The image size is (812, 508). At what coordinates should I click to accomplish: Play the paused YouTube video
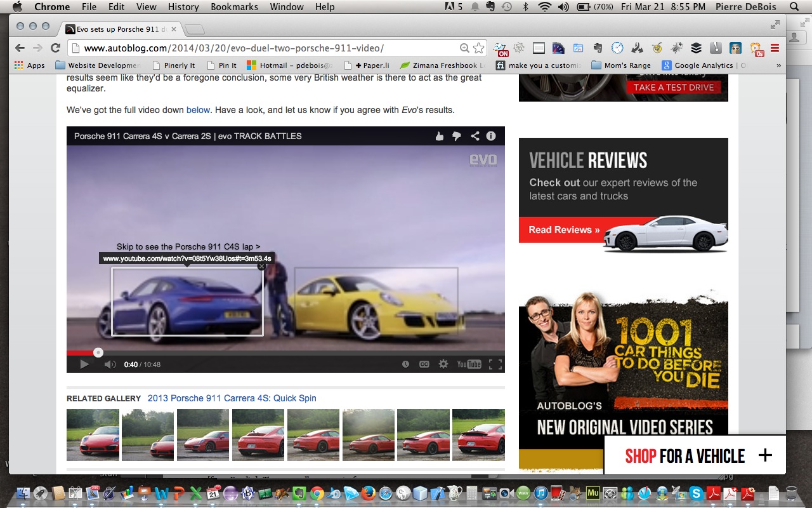(84, 364)
